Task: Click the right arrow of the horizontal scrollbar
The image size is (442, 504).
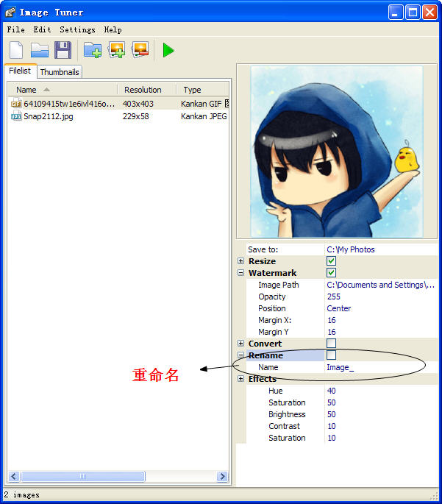Action: point(222,476)
